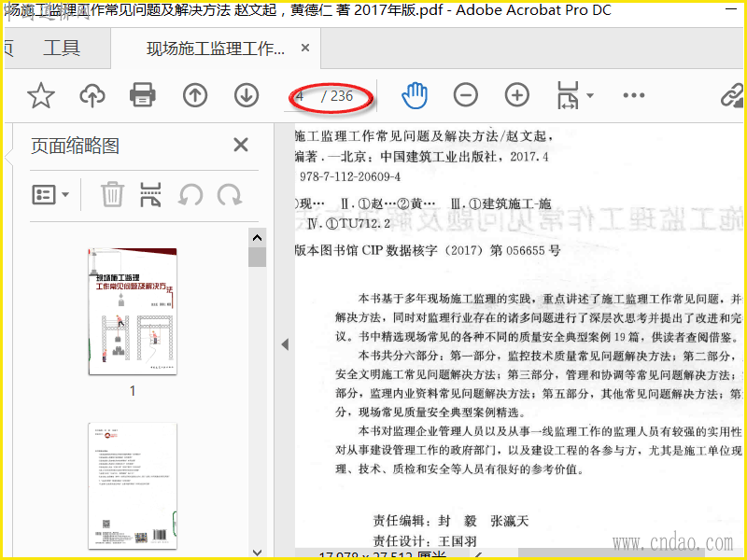Go to next page with down arrow
The height and width of the screenshot is (560, 747).
click(247, 95)
